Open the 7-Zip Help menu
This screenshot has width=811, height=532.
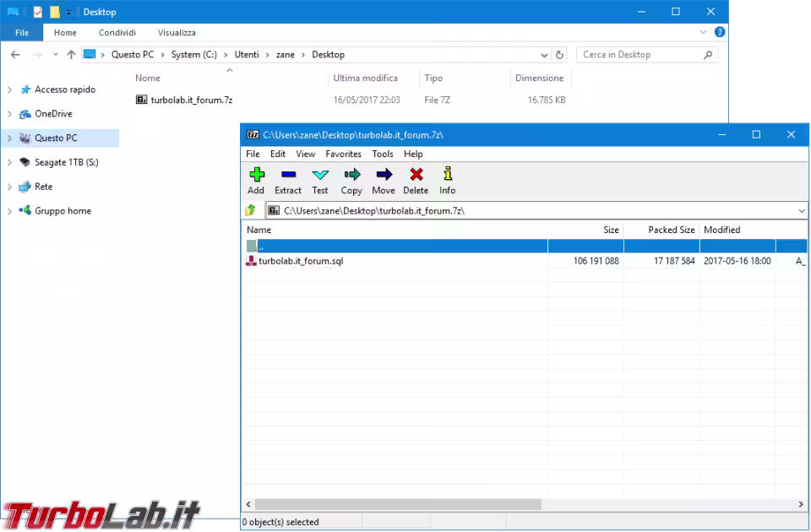point(413,154)
